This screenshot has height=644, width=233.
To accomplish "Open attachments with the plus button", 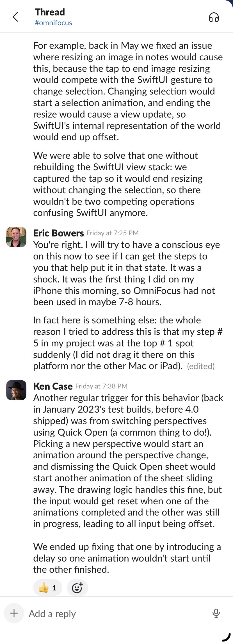I will coord(14,613).
